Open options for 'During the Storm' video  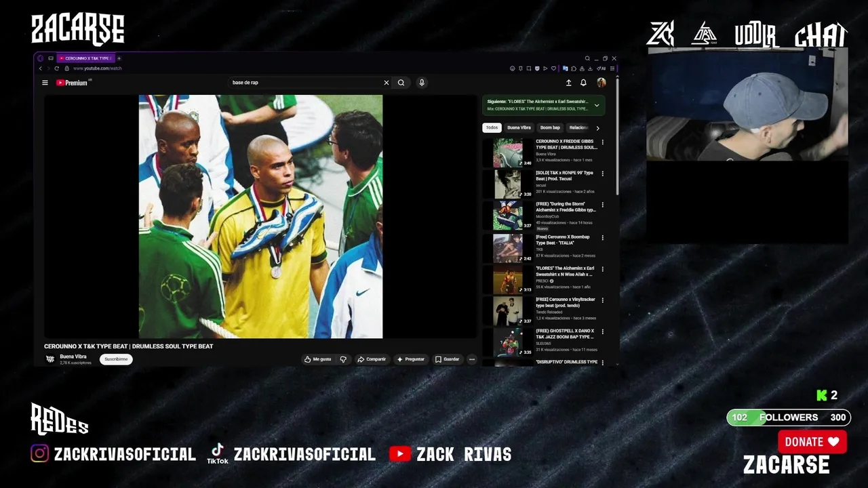pos(602,205)
